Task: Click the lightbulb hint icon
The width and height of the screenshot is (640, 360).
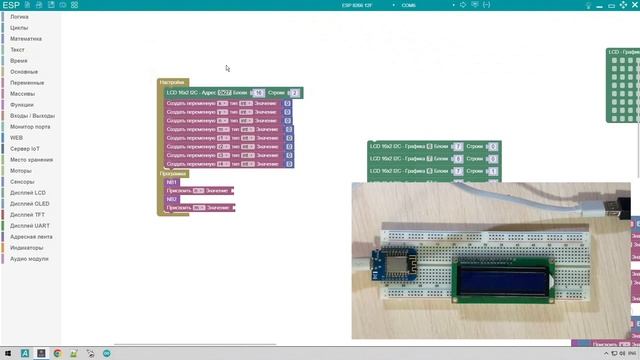Action: click(x=588, y=5)
